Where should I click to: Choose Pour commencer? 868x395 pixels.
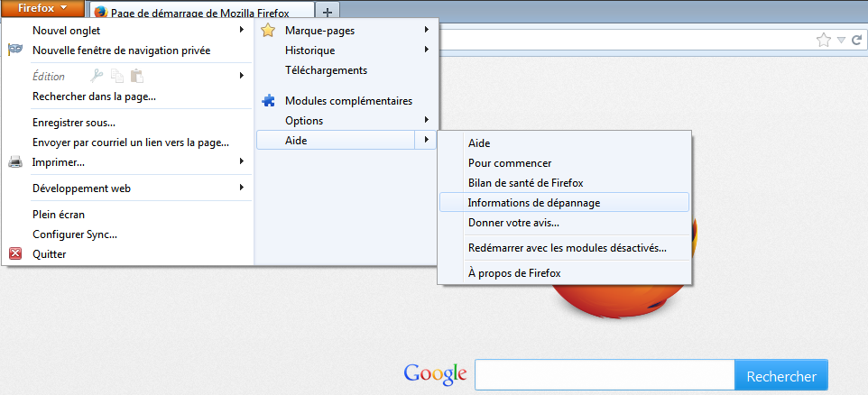pos(510,163)
